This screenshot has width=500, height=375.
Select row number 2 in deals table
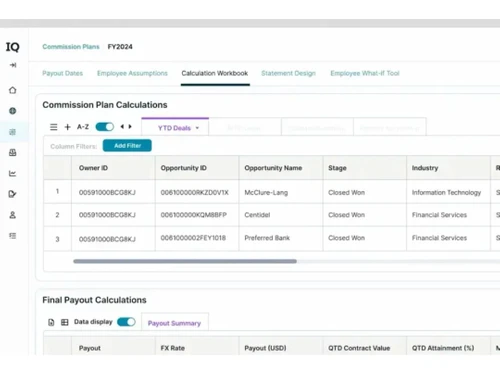57,215
